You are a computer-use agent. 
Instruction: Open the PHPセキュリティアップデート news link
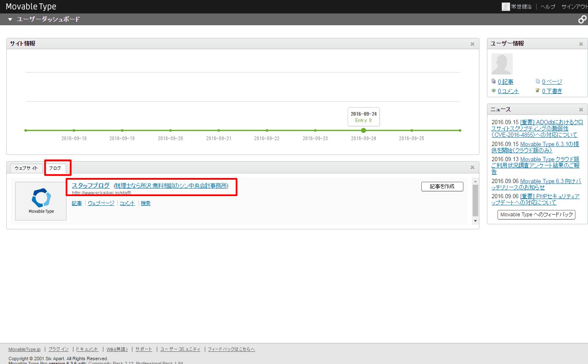pyautogui.click(x=535, y=199)
